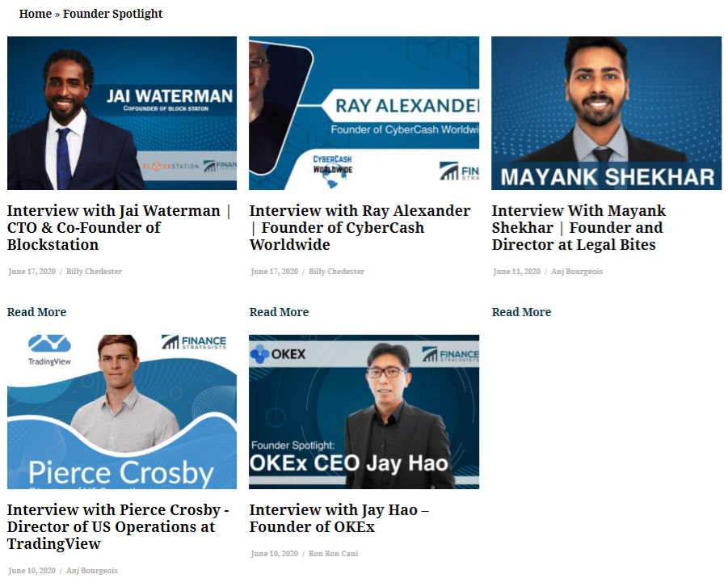Open author Anj Bourgeois under Mayank Shekhar post
The width and height of the screenshot is (728, 587).
(577, 272)
